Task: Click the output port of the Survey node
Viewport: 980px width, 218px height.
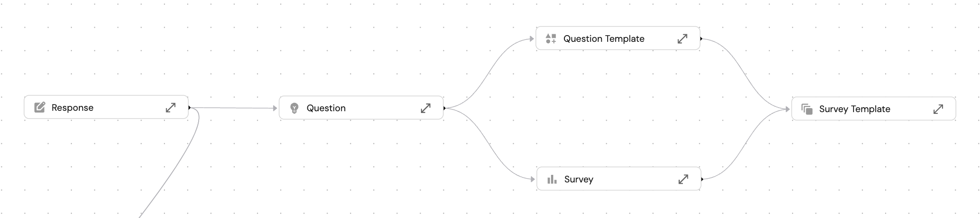Action: 702,179
